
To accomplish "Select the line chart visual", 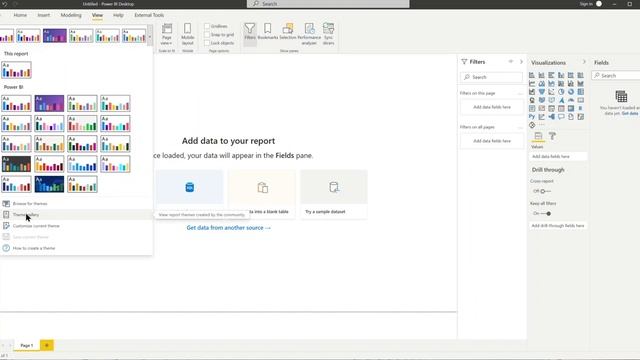I will tap(532, 83).
